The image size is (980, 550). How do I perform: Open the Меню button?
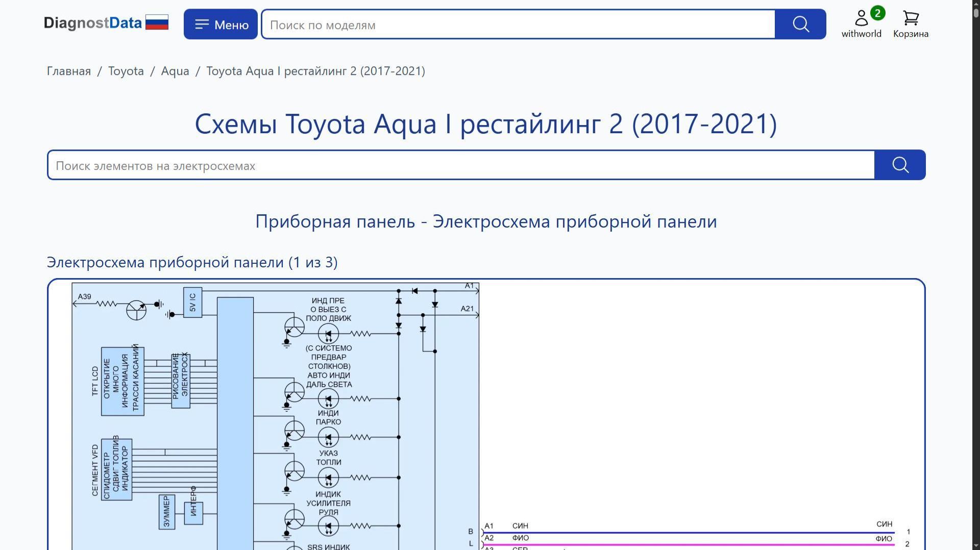(x=220, y=24)
